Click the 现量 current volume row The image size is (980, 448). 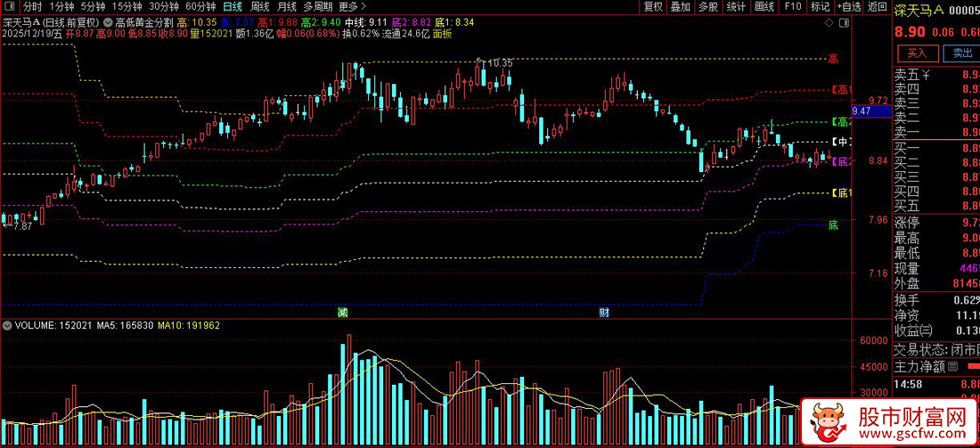[936, 269]
